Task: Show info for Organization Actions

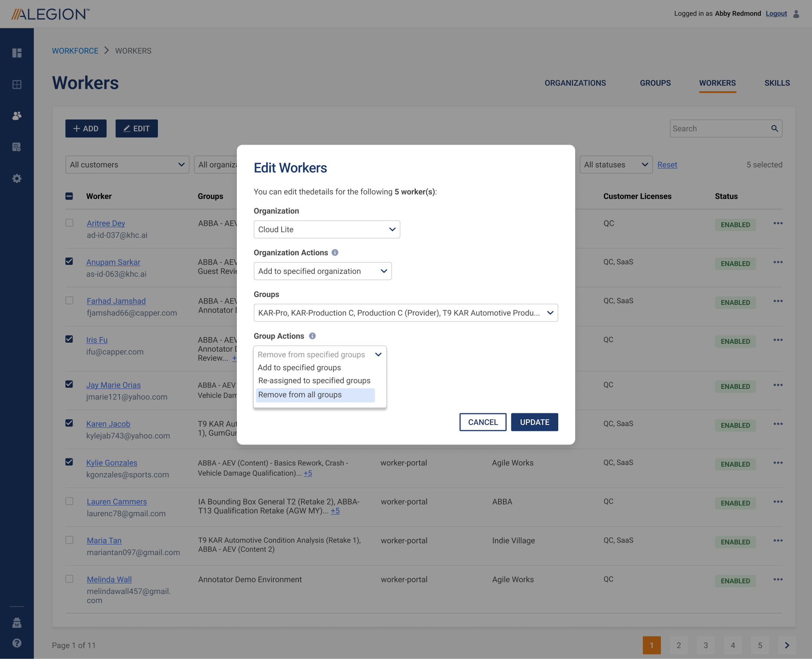Action: click(335, 252)
